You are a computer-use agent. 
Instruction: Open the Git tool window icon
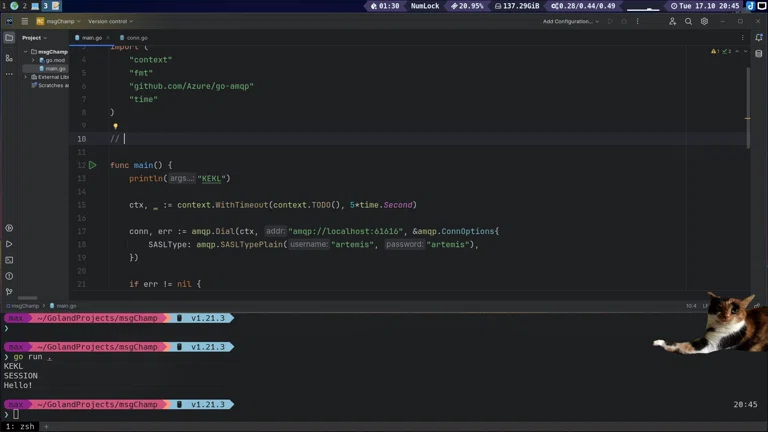click(x=9, y=292)
